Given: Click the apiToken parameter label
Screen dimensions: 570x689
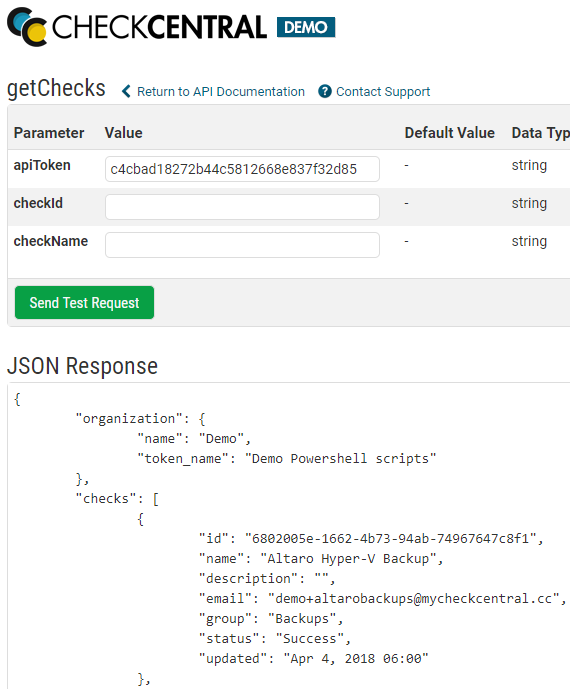Looking at the screenshot, I should pyautogui.click(x=42, y=165).
